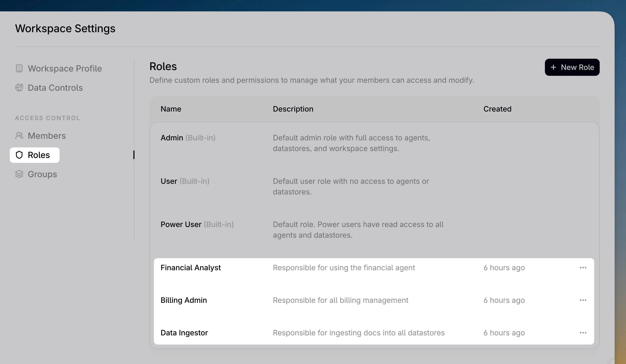The image size is (626, 364).
Task: Select the Financial Analyst role
Action: pos(190,268)
